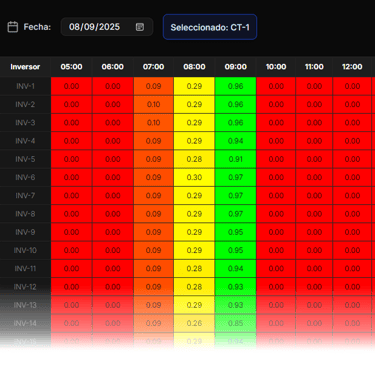Click the 07:00 column header
This screenshot has height=366, width=375.
pyautogui.click(x=153, y=67)
